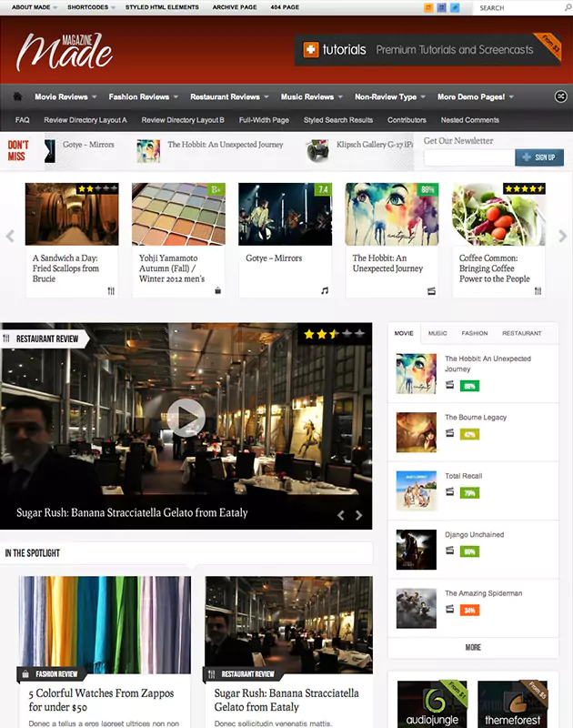
Task: Click the tutorials banner advertisement
Action: coord(427,50)
